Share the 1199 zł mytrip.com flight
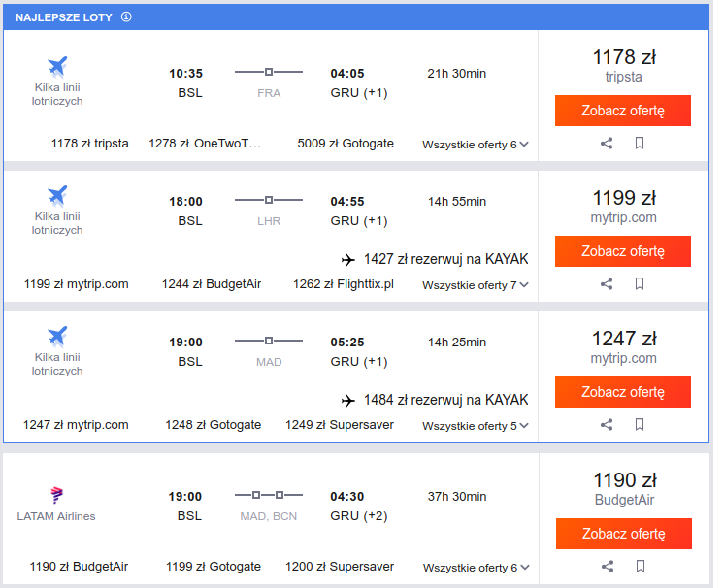The height and width of the screenshot is (588, 724). (x=607, y=284)
